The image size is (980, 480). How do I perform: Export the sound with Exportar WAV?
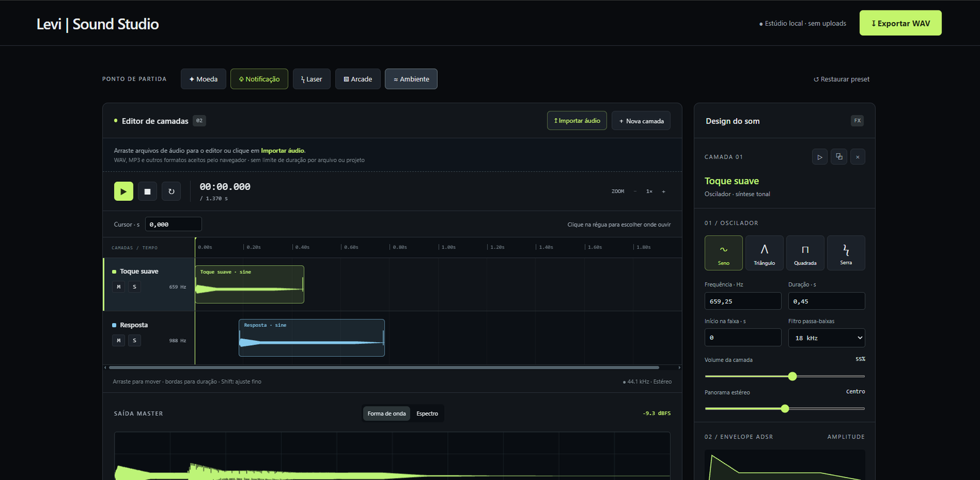pyautogui.click(x=900, y=23)
